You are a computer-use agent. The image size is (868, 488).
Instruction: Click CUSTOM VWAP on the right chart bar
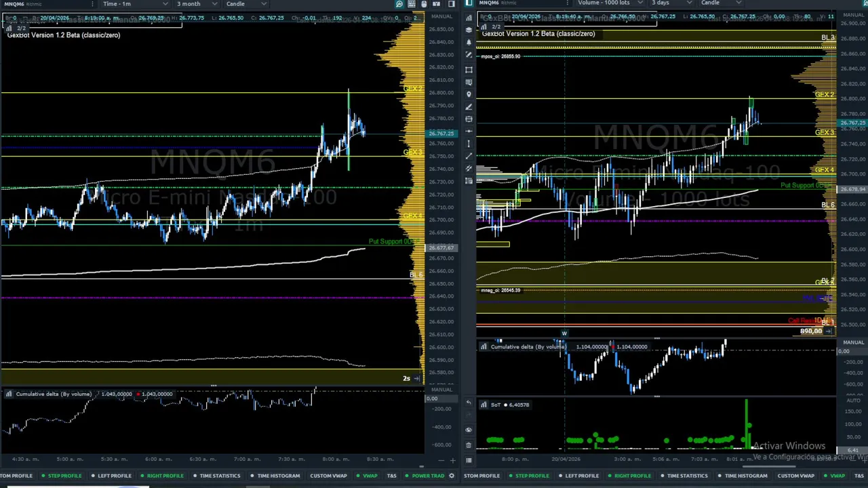(795, 476)
